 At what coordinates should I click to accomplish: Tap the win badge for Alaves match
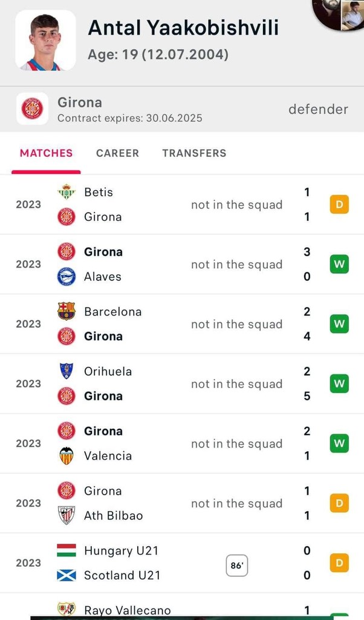tap(339, 264)
